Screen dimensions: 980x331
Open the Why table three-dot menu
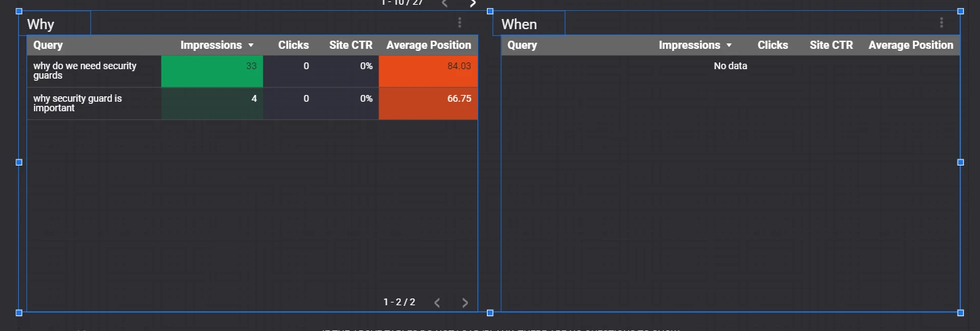click(x=460, y=22)
